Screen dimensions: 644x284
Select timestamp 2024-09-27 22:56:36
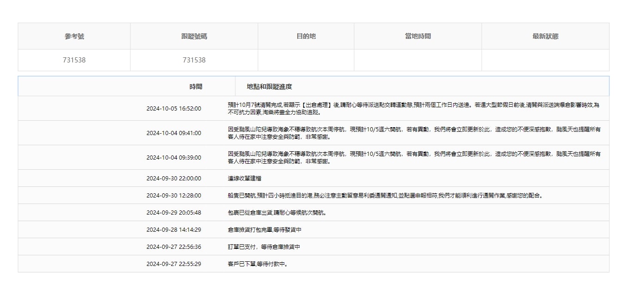pyautogui.click(x=174, y=247)
